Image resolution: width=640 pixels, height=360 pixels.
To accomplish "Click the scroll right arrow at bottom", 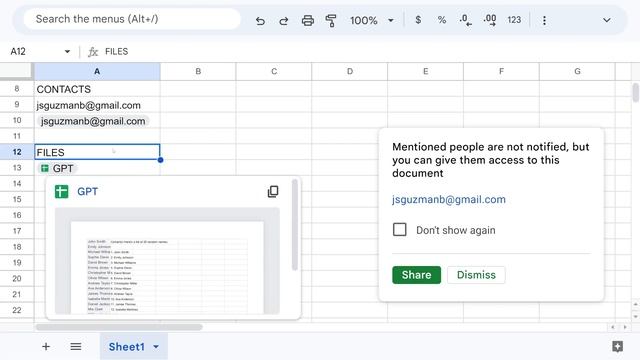I will (x=624, y=327).
